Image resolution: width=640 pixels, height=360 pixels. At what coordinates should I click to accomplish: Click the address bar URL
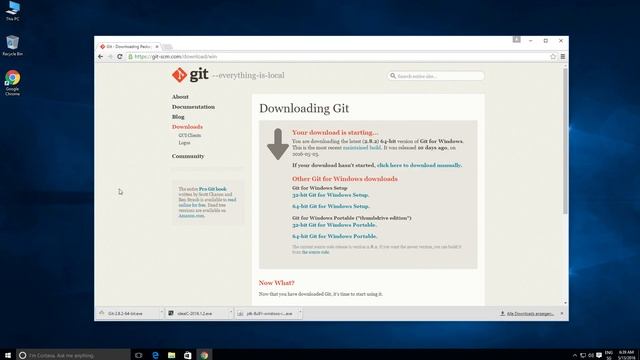coord(176,57)
